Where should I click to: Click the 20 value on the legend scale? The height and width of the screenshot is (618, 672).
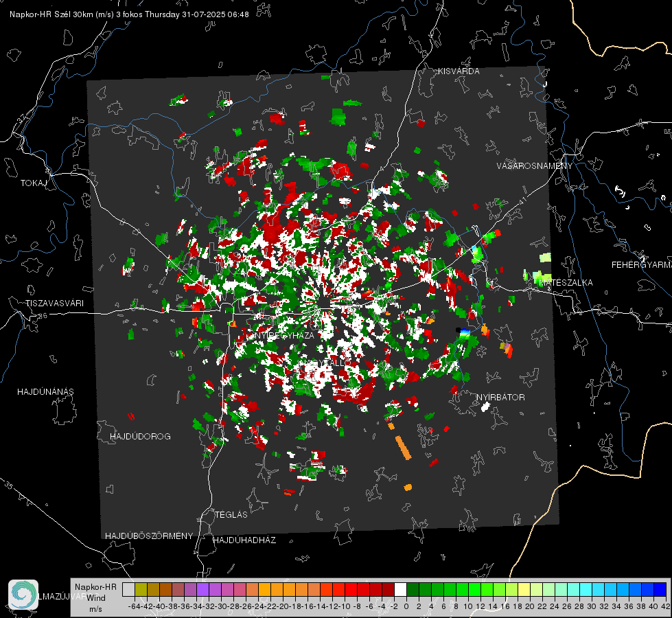[530, 606]
